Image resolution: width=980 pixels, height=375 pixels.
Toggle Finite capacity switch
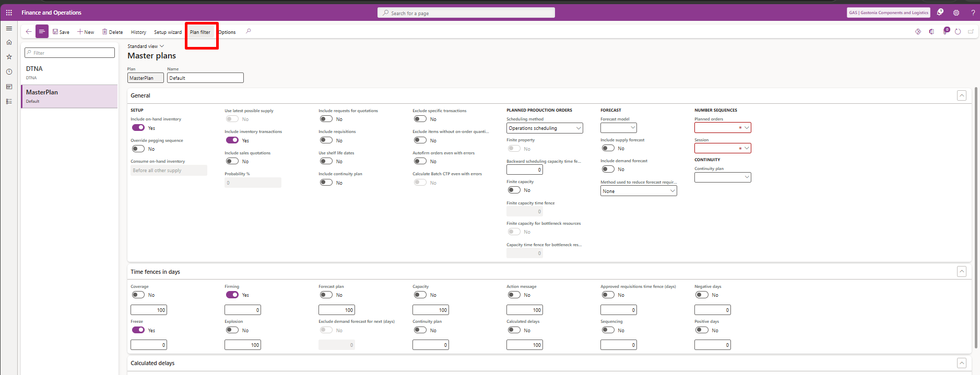point(514,190)
